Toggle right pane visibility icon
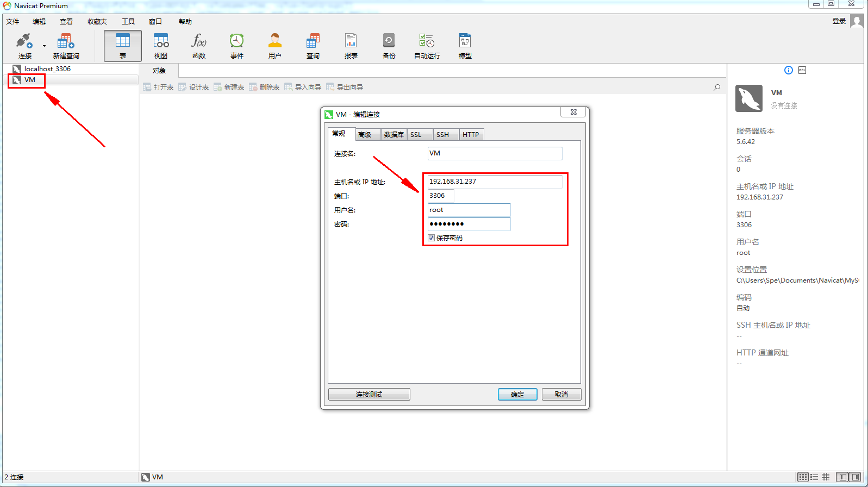Viewport: 868px width, 487px height. click(x=855, y=477)
